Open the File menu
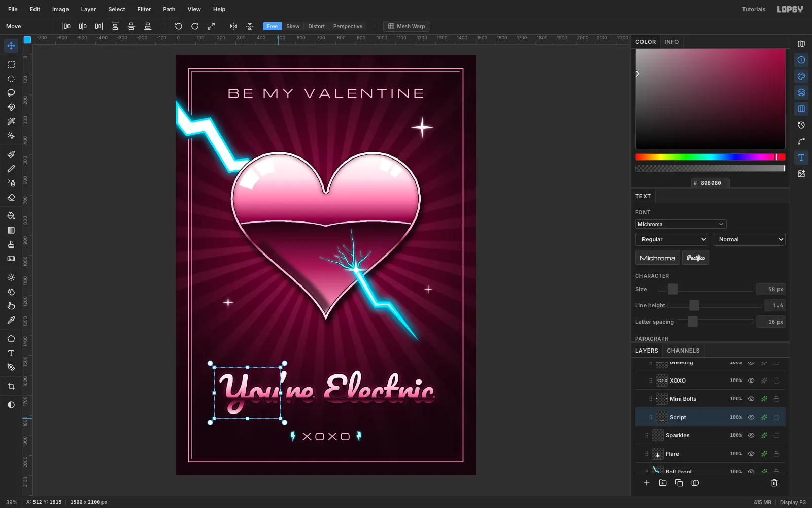Viewport: 812px width, 508px height. (13, 9)
